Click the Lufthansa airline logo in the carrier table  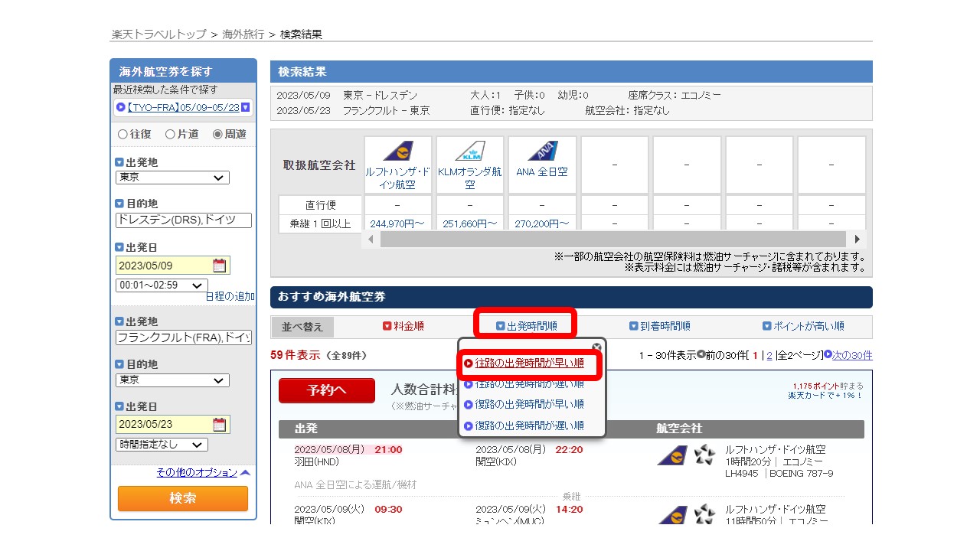(x=397, y=151)
